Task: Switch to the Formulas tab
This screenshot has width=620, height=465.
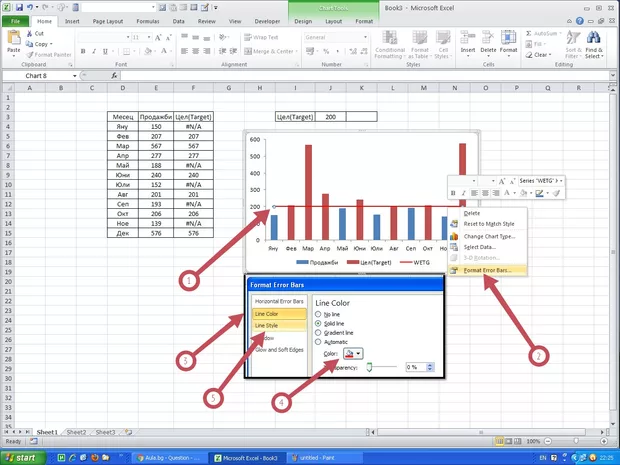Action: (x=148, y=21)
